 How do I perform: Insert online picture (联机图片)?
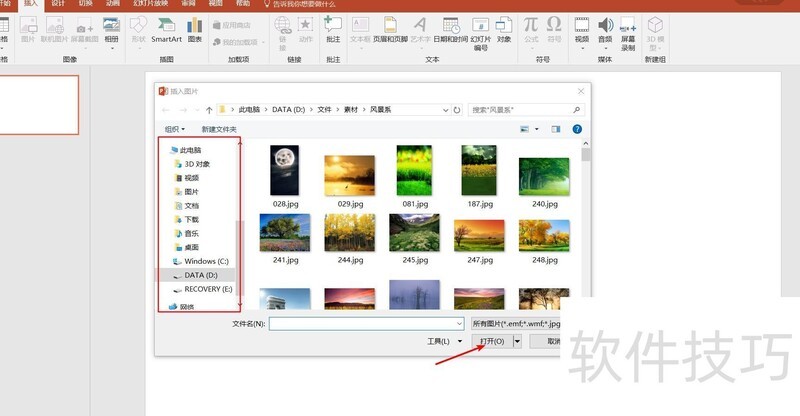pos(54,30)
